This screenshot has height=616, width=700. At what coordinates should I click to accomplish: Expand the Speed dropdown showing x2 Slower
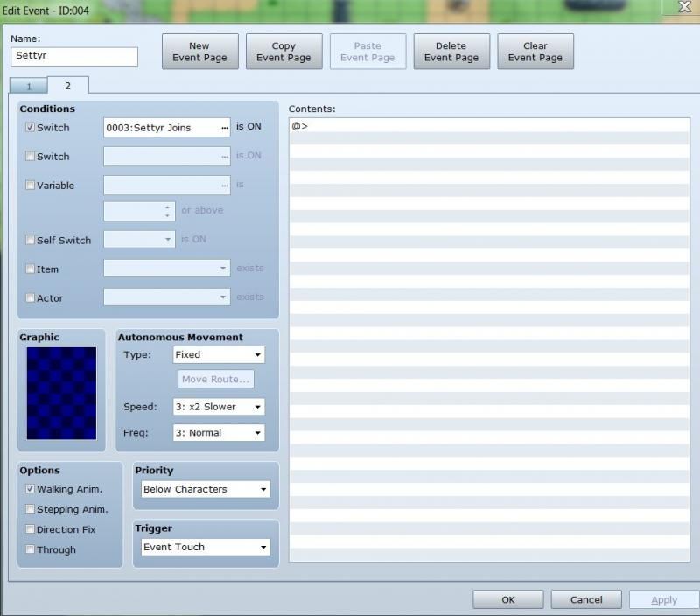(x=219, y=407)
